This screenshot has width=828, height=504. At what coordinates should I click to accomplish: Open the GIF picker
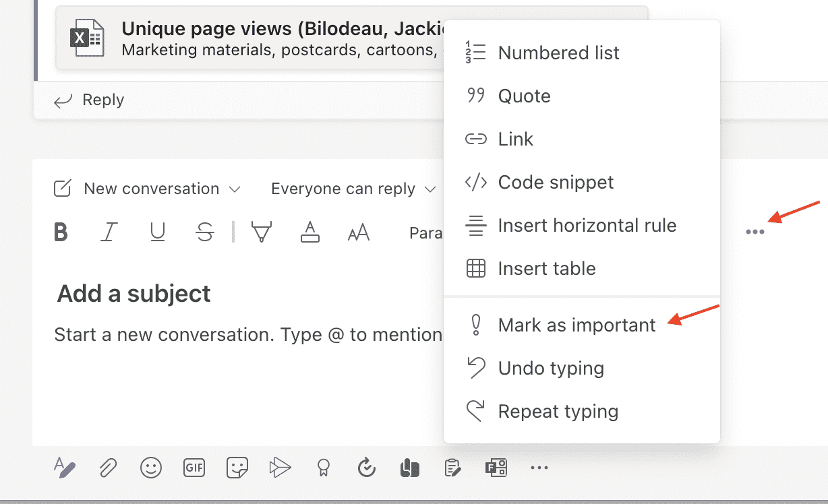click(x=194, y=468)
